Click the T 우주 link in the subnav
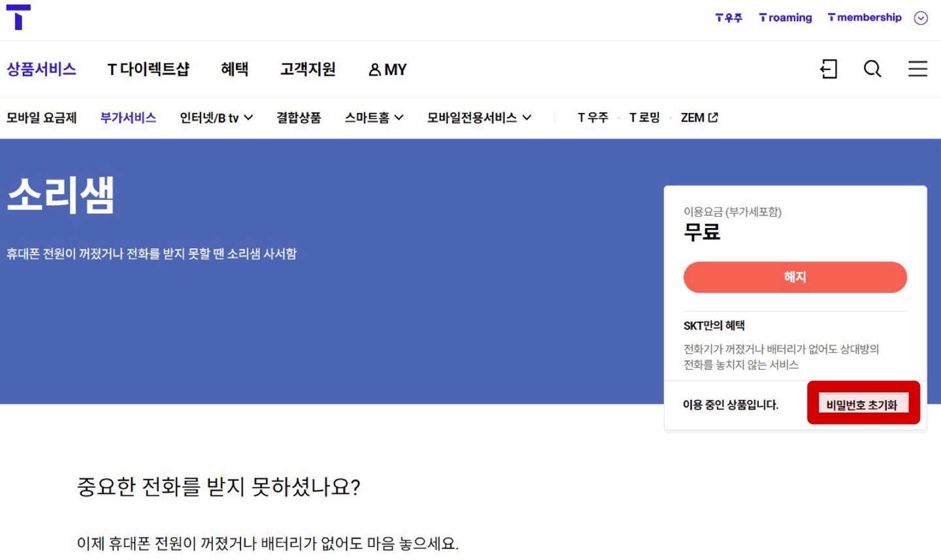The image size is (941, 560). point(592,117)
